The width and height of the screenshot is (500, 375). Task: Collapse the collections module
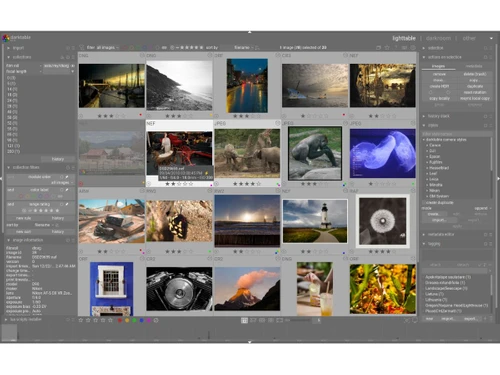click(x=9, y=57)
